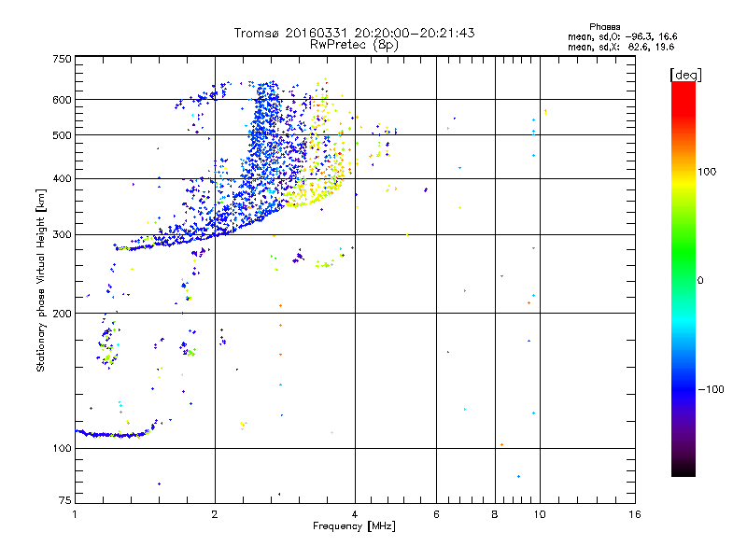Viewport: 747px width, 560px height.
Task: Click x-axis tick label '10'
Action: tap(540, 514)
